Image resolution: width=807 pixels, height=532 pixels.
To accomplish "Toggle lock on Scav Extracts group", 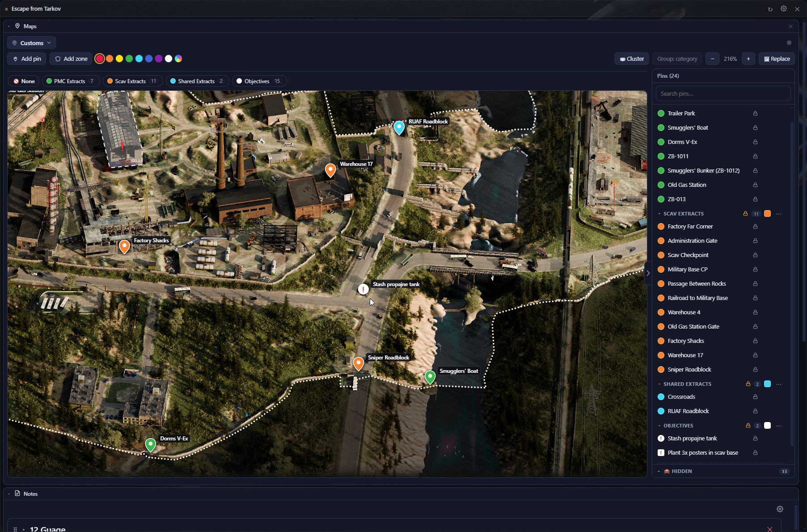I will 745,214.
